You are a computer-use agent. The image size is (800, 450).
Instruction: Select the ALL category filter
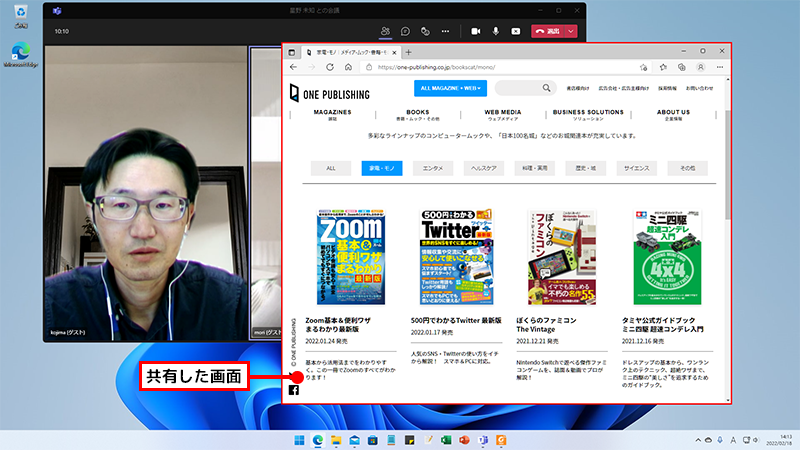(x=331, y=168)
